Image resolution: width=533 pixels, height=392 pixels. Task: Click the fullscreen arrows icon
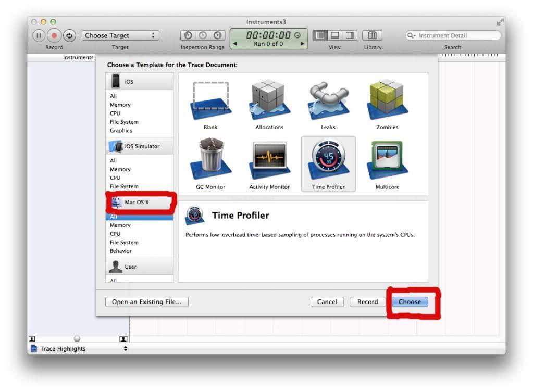click(500, 22)
